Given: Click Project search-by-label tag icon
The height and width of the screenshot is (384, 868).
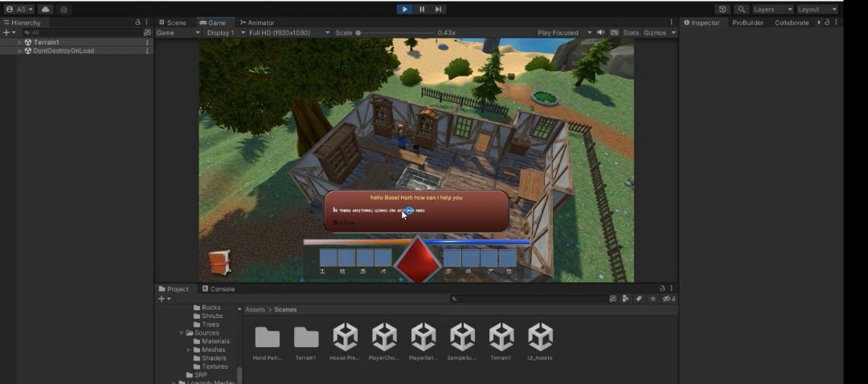Looking at the screenshot, I should point(639,299).
